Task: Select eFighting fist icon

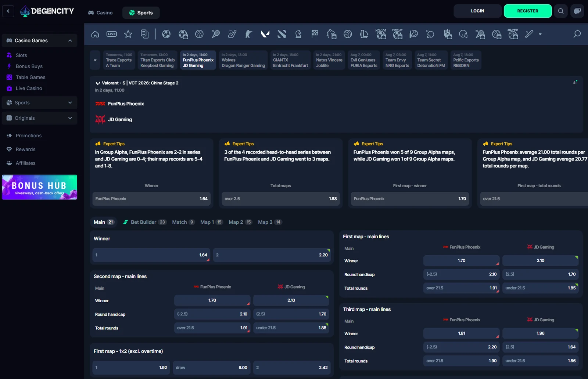Action: (447, 34)
